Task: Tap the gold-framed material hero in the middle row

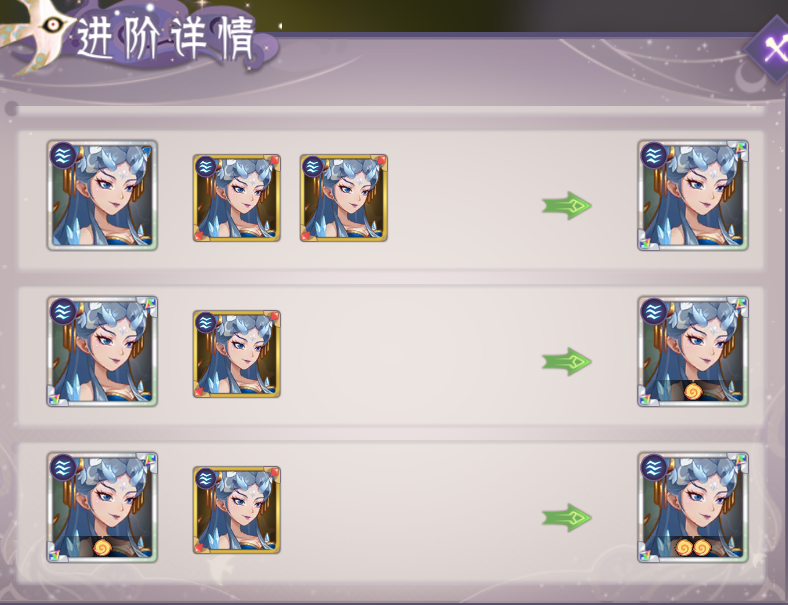Action: tap(237, 354)
